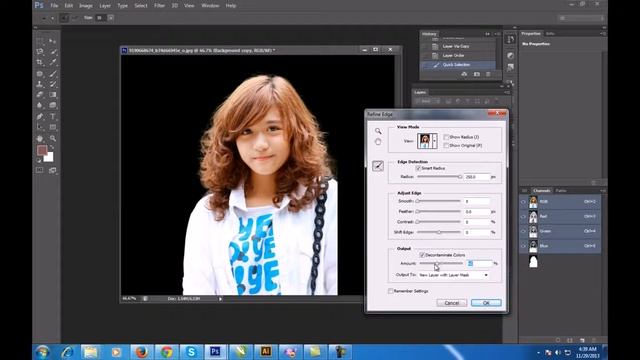Open the Filter menu
The height and width of the screenshot is (360, 640).
coord(159,6)
